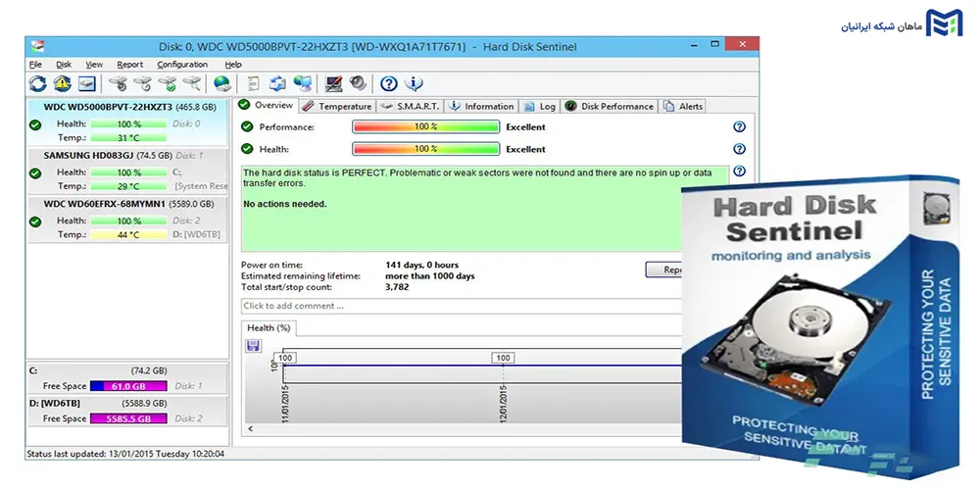Viewport: 980px width, 490px height.
Task: Click the Health 100 % bar in Overview
Action: coord(425,149)
